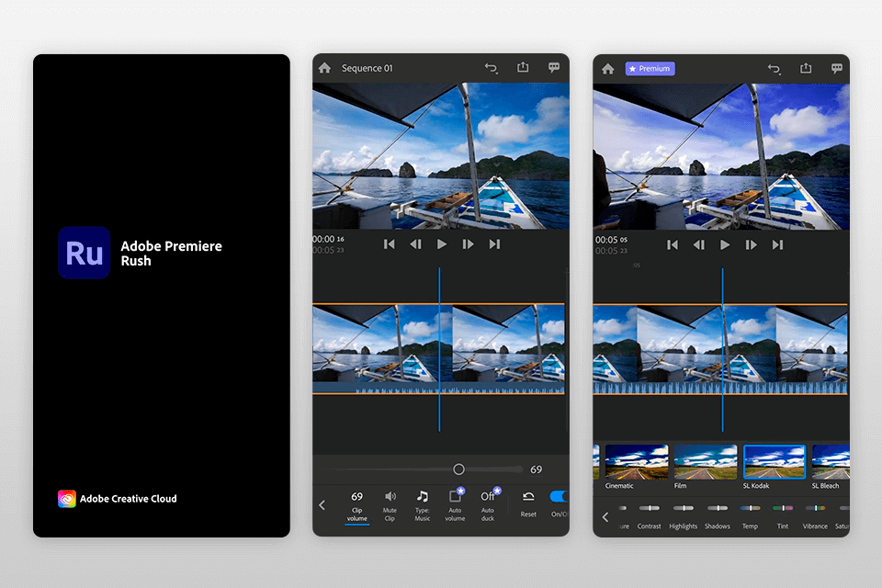
Task: Jump to previous edit point at 00:00 timecode
Action: [389, 244]
